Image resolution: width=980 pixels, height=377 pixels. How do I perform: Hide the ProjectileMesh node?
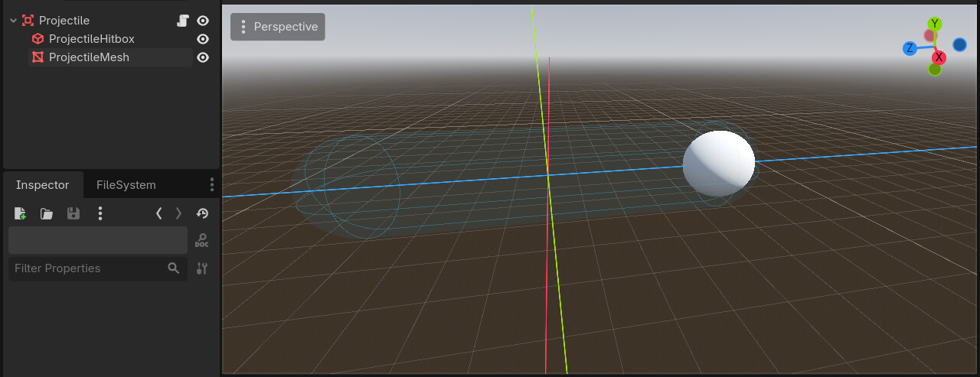(x=203, y=57)
